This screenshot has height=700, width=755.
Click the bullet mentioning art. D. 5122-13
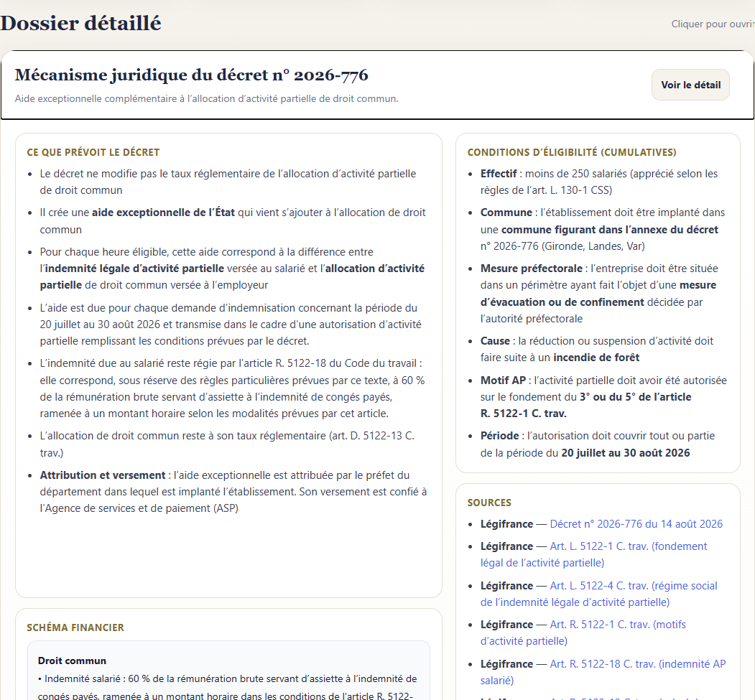(227, 444)
